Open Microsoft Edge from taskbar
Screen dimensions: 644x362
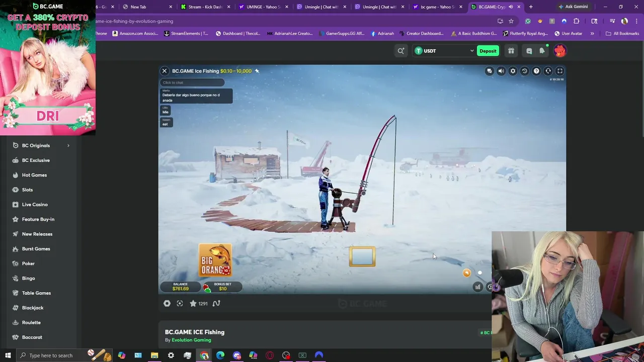[x=220, y=355]
